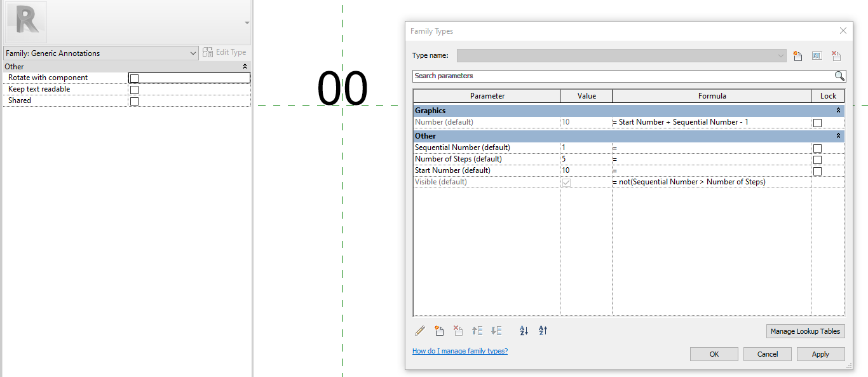
Task: Open Manage Lookup Tables
Action: click(806, 331)
